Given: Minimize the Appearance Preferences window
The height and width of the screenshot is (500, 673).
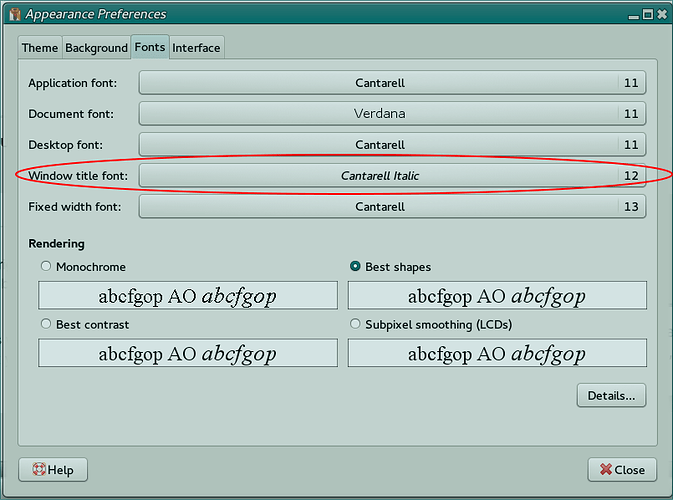Looking at the screenshot, I should coord(634,16).
